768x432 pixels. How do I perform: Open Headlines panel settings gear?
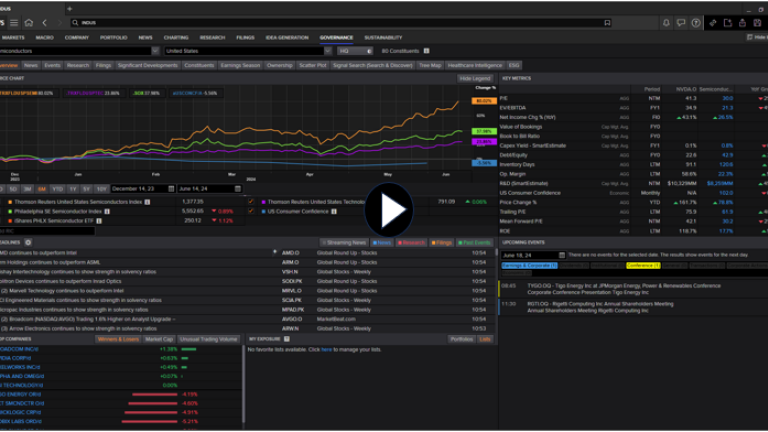(x=28, y=242)
